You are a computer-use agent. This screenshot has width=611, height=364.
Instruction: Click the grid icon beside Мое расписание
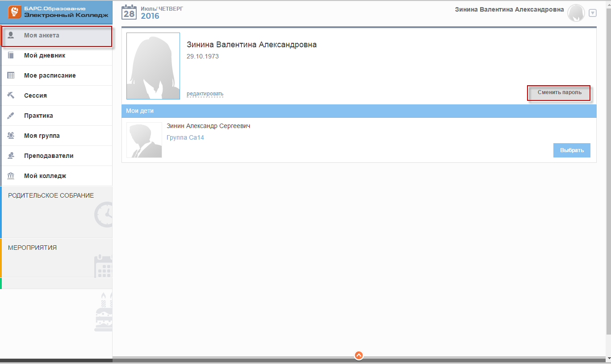tap(11, 76)
